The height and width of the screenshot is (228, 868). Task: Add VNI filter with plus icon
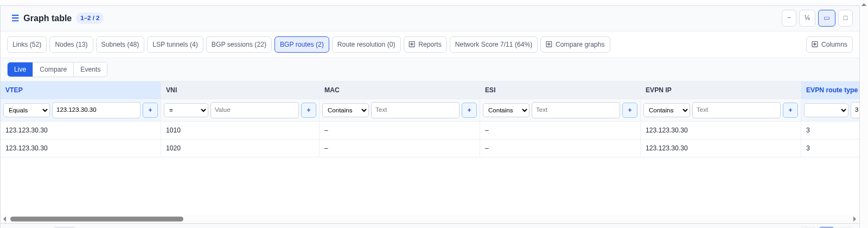(309, 110)
